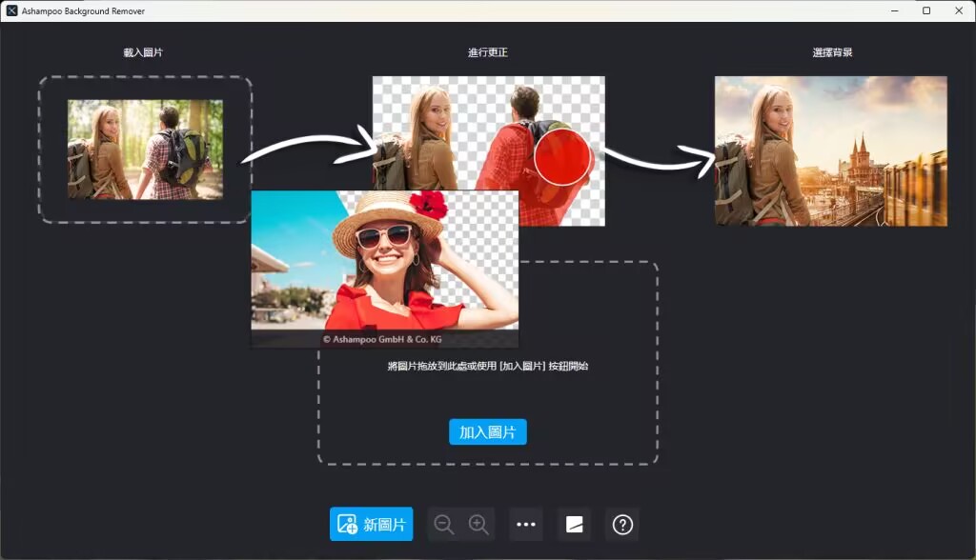Click the 進行更正 step label
Screen dimensions: 976x560
488,52
